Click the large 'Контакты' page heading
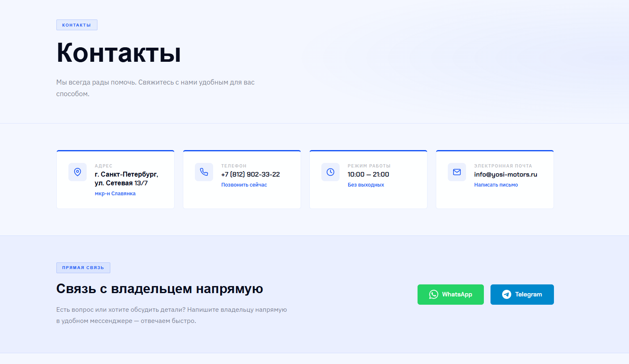Screen dimensions: 629x364 pyautogui.click(x=119, y=53)
